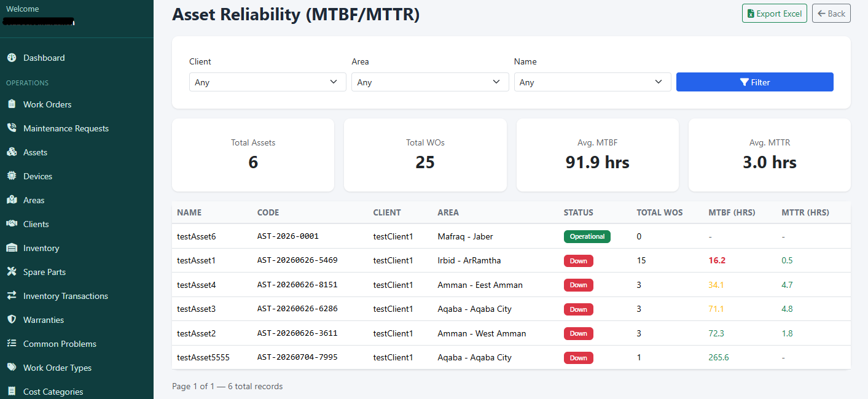This screenshot has height=399, width=868.
Task: Click the MTTR value 4.8
Action: pyautogui.click(x=787, y=309)
